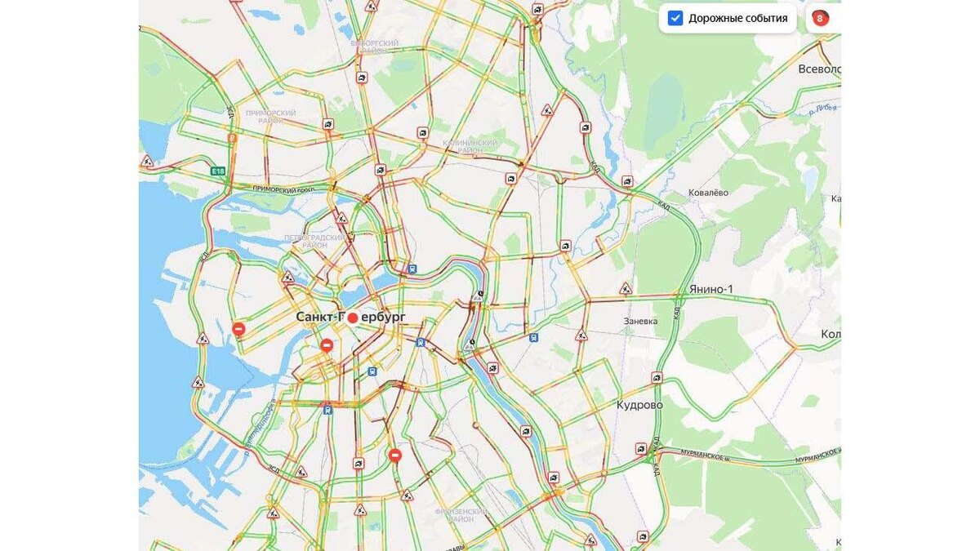Click the red traffic score 8 badge
980x551 pixels.
pyautogui.click(x=820, y=19)
